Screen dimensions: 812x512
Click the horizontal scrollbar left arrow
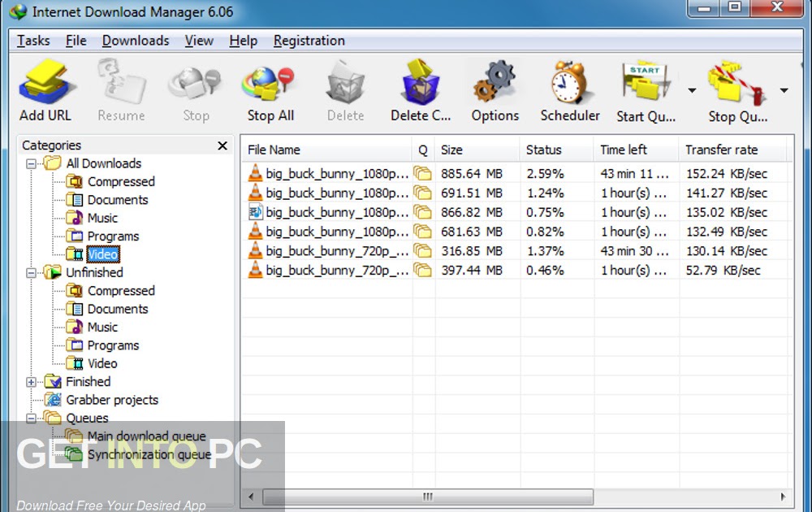coord(251,497)
